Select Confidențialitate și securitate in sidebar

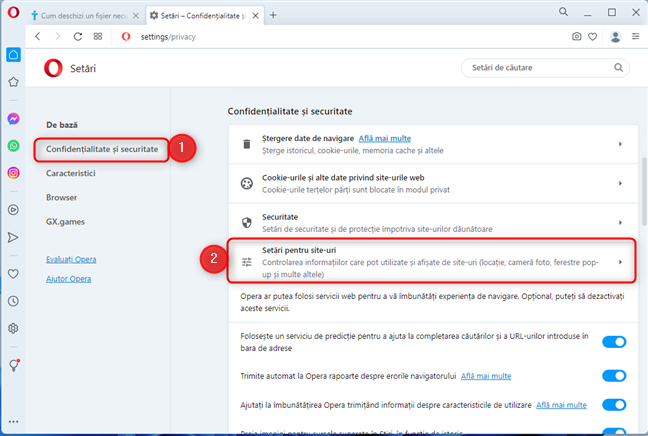tap(102, 149)
